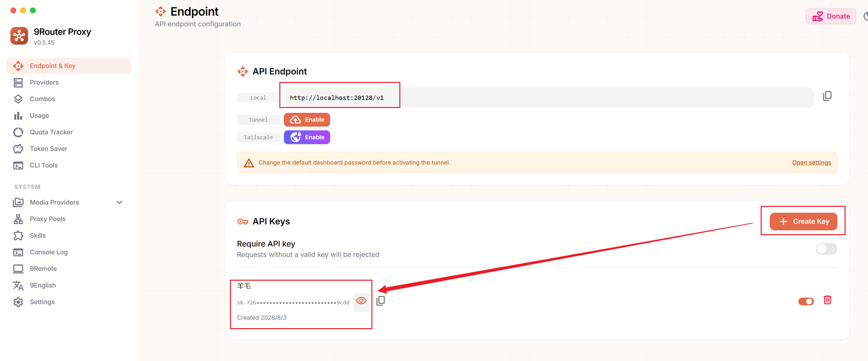The width and height of the screenshot is (868, 361).
Task: Toggle Require API key switch
Action: click(826, 249)
